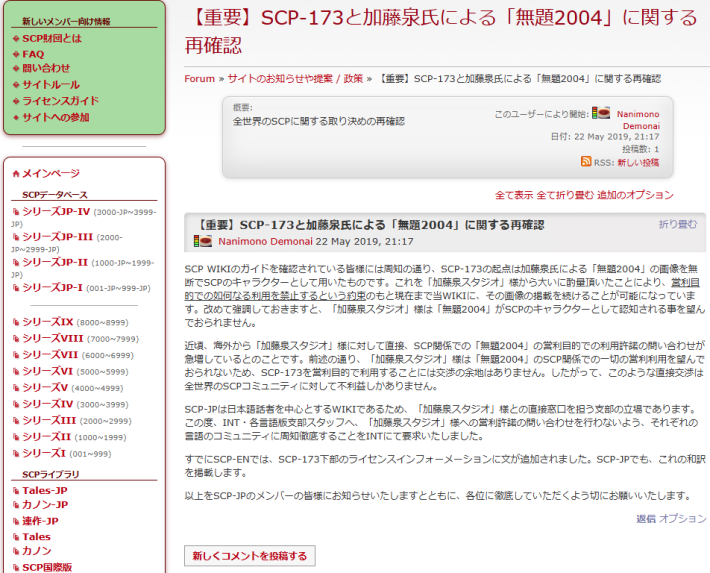Open サイトルール in the sidebar

(51, 85)
